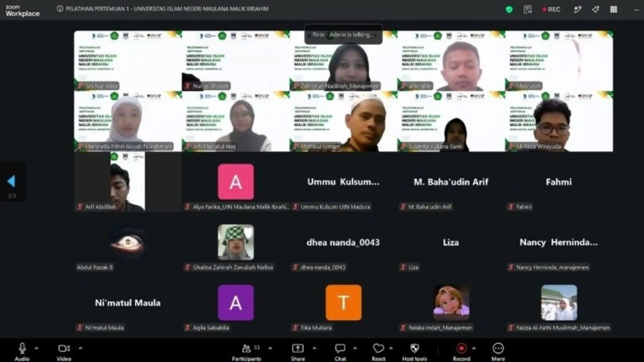The height and width of the screenshot is (362, 644).
Task: Expand Chat options caret
Action: coord(355,348)
